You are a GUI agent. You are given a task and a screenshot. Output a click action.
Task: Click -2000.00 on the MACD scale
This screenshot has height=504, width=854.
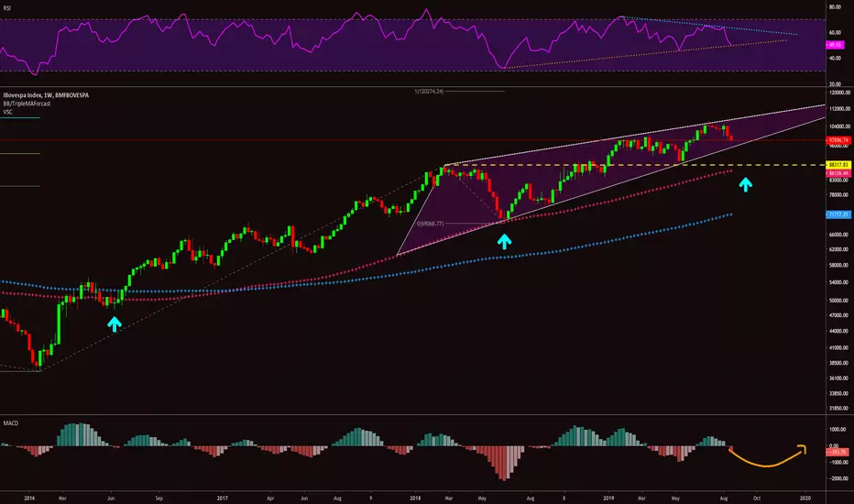(838, 479)
